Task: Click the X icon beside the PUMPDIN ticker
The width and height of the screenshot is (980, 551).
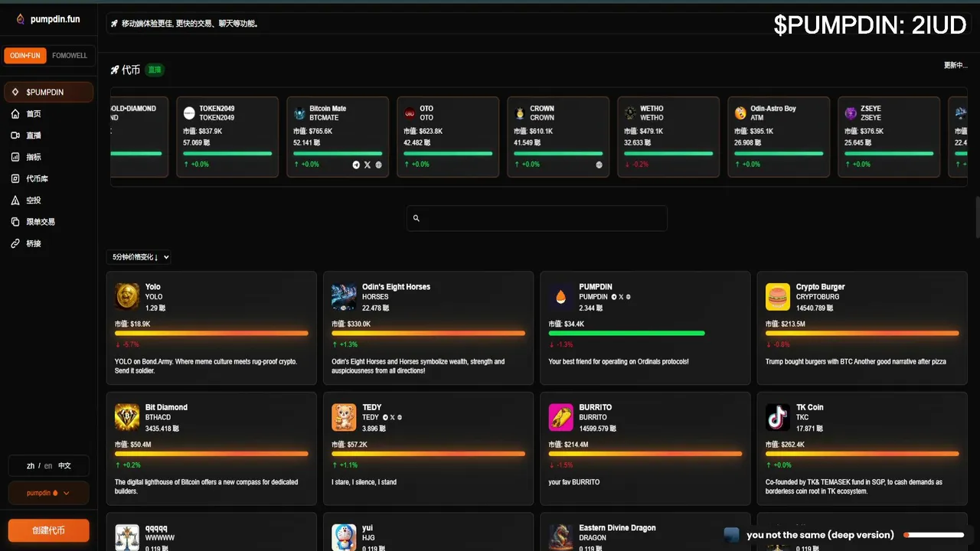Action: pos(621,297)
